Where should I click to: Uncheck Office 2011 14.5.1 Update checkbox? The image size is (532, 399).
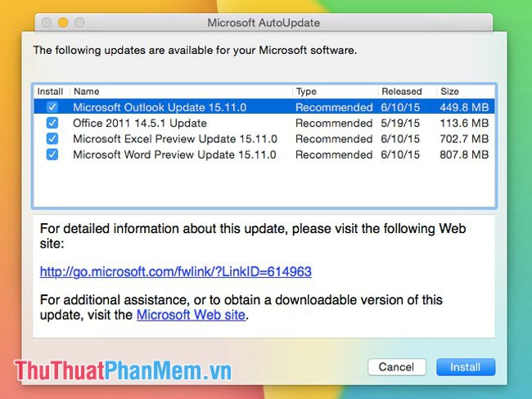[x=52, y=123]
